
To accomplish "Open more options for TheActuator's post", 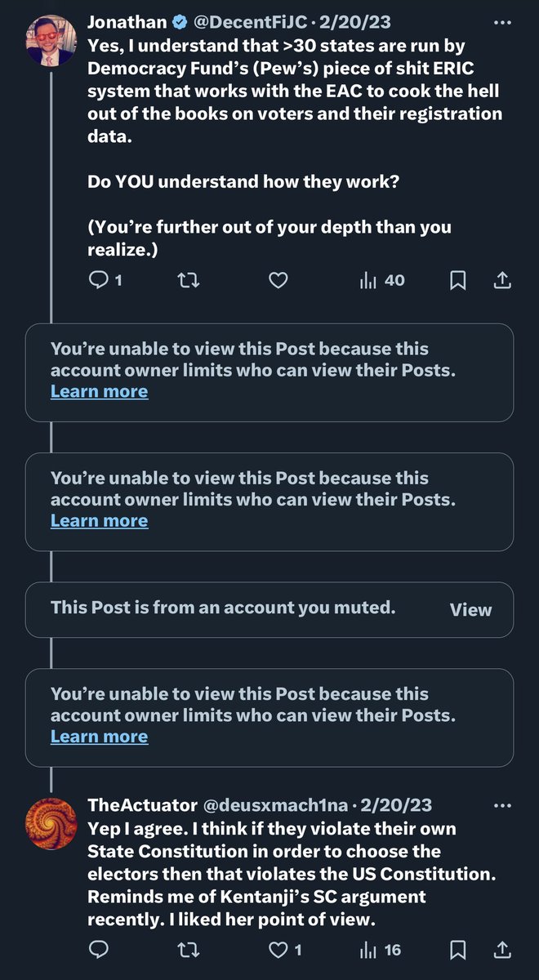I will pos(503,805).
